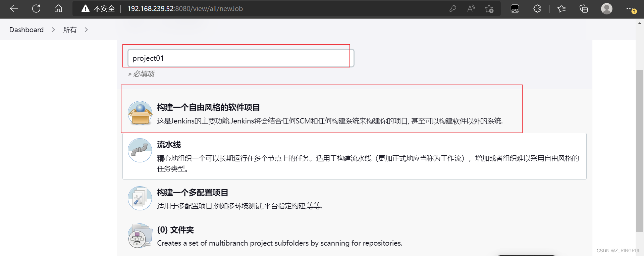Open the saved password key icon
644x256 pixels.
point(453,9)
